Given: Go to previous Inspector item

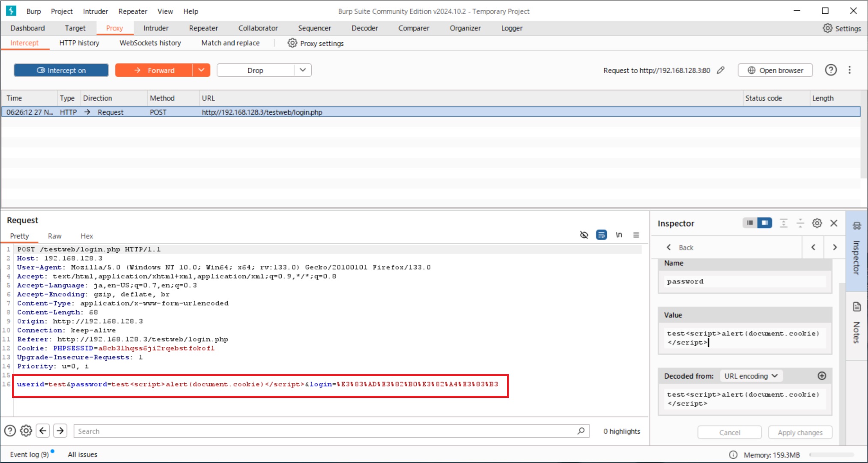Looking at the screenshot, I should click(x=813, y=248).
